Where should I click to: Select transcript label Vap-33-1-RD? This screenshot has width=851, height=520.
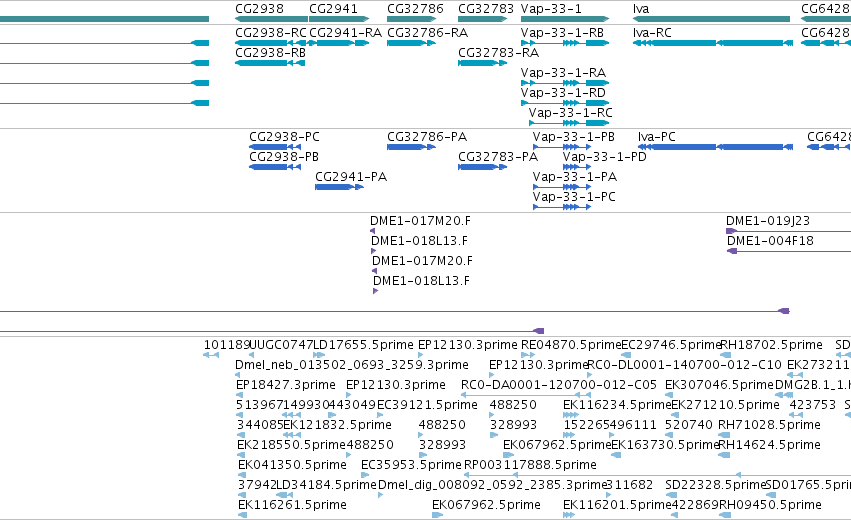(563, 93)
